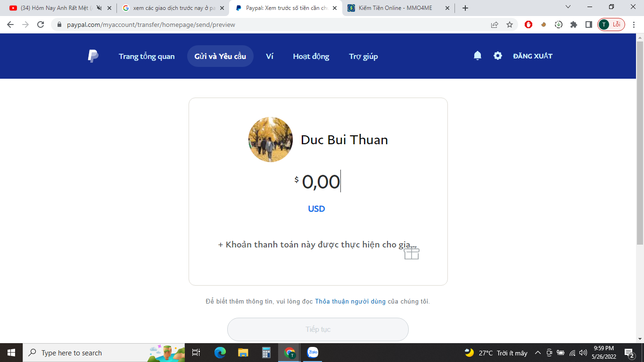Open Zalo from the taskbar
Screen dimensions: 644x362
(313, 353)
